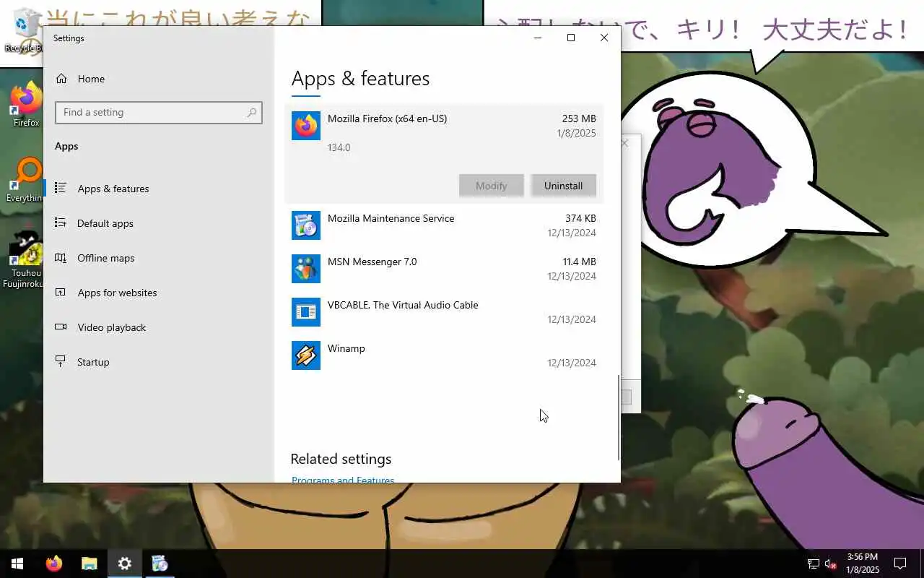924x578 pixels.
Task: Click the installer disc icon in taskbar
Action: click(160, 564)
